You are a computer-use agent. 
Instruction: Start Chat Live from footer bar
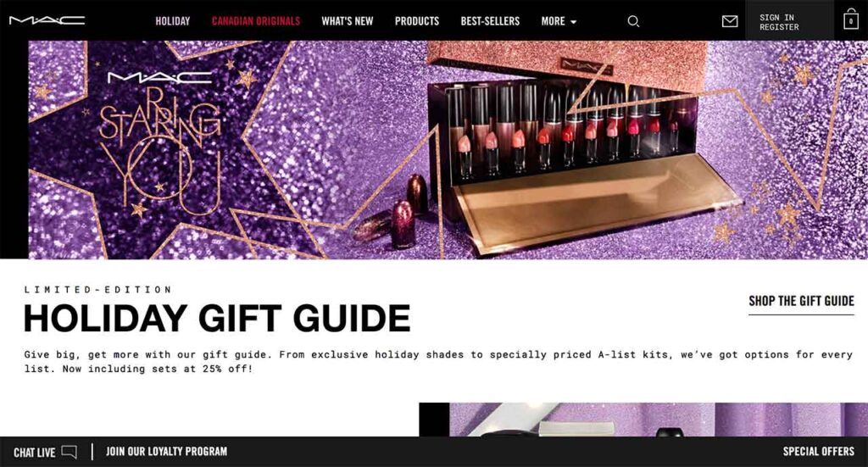34,453
